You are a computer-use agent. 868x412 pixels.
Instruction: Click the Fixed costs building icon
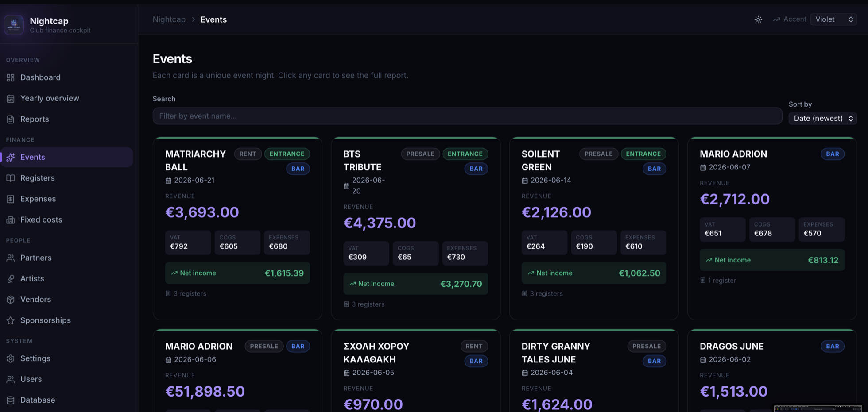coord(11,219)
